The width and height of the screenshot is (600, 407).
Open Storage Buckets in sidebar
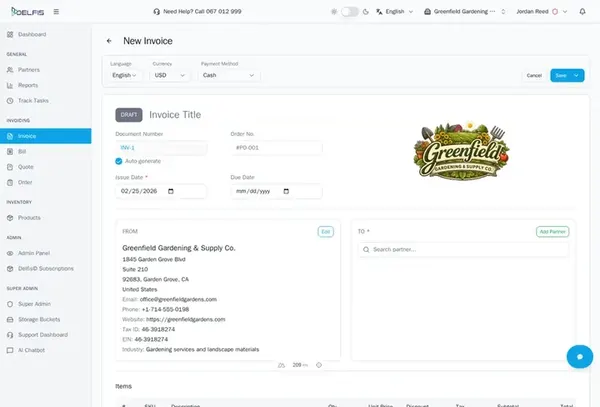[46, 319]
